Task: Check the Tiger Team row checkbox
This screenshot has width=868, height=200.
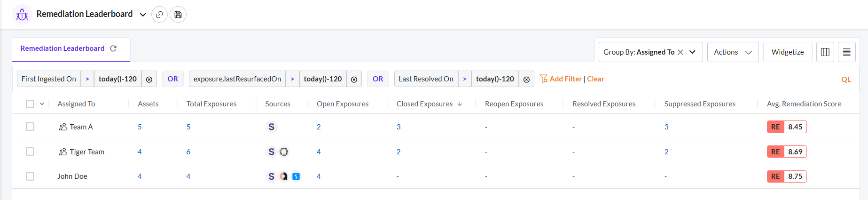Action: (30, 152)
